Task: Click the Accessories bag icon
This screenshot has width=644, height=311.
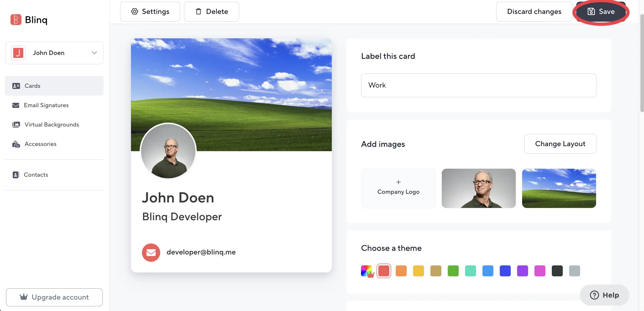Action: 16,144
